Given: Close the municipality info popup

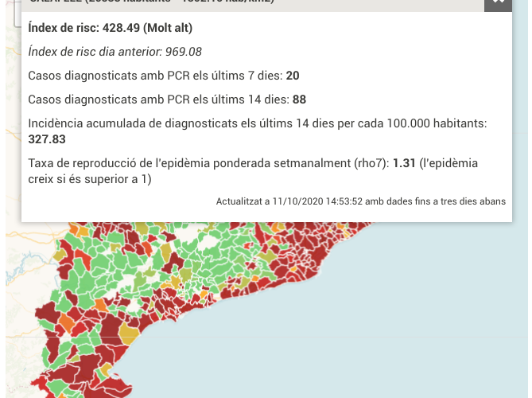Looking at the screenshot, I should [499, 2].
